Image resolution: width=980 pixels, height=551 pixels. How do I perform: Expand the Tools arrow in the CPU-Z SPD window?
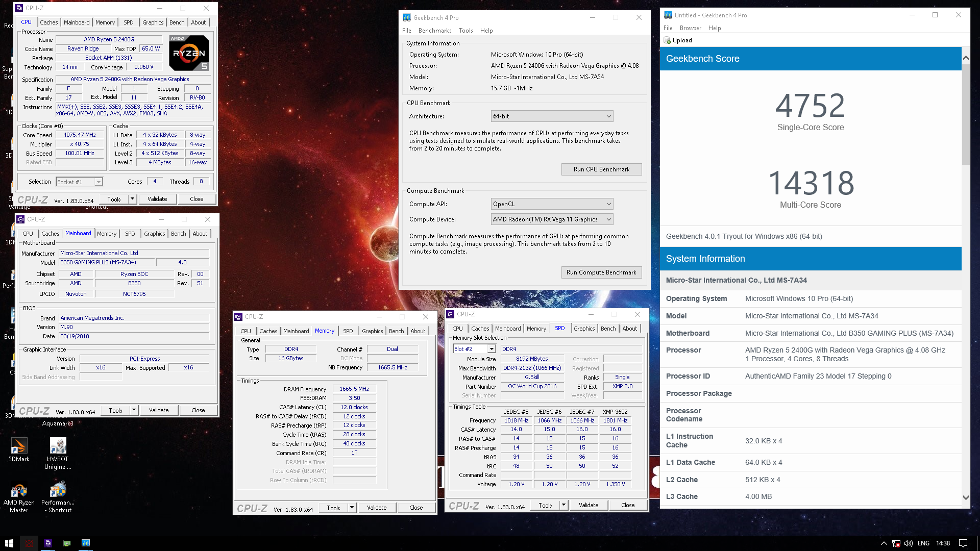[564, 505]
